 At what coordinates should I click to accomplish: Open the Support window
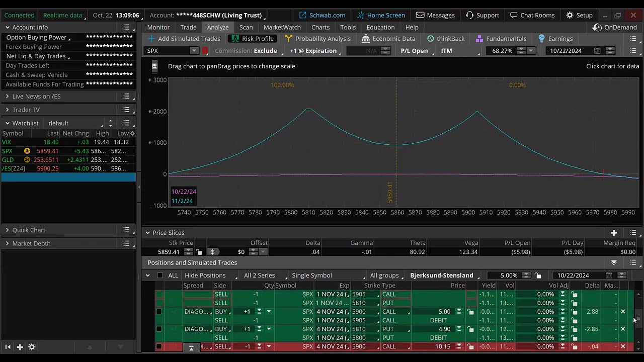click(482, 15)
